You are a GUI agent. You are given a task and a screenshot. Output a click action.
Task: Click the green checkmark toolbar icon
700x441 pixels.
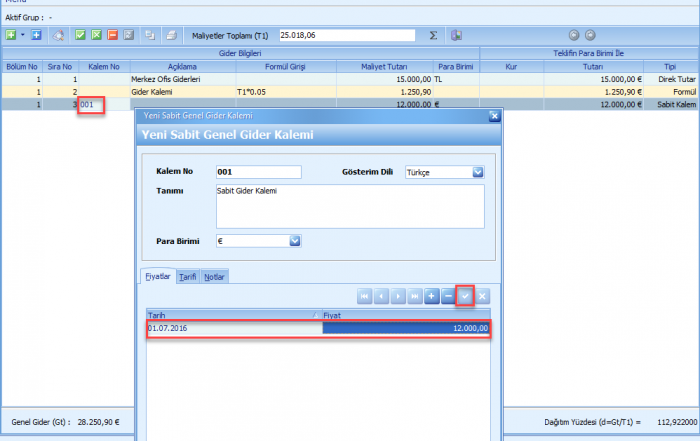coord(80,35)
